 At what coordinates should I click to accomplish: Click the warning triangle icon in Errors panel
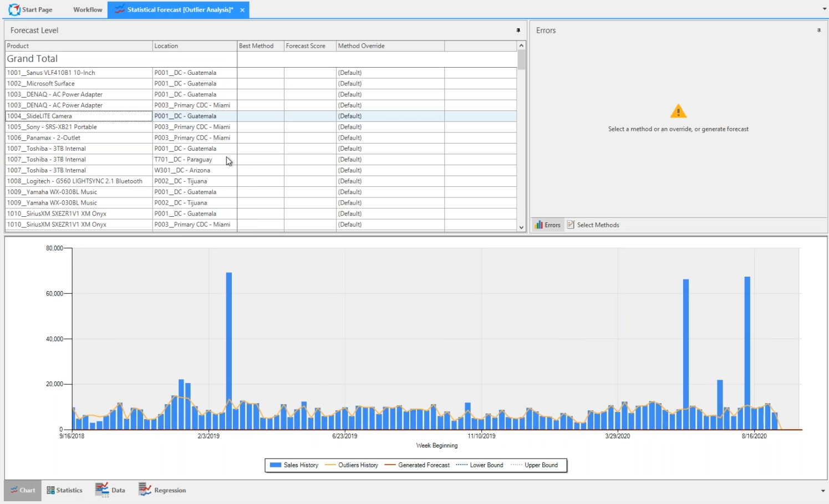(x=678, y=111)
